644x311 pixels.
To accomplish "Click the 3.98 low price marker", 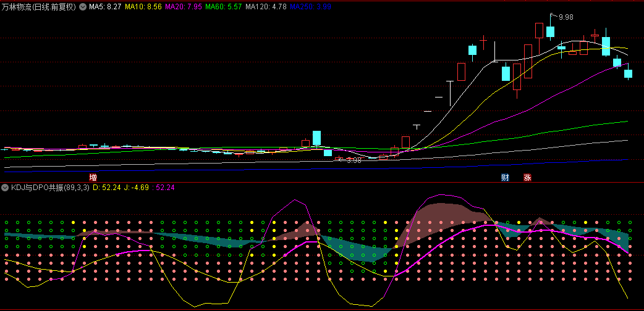I will [352, 160].
